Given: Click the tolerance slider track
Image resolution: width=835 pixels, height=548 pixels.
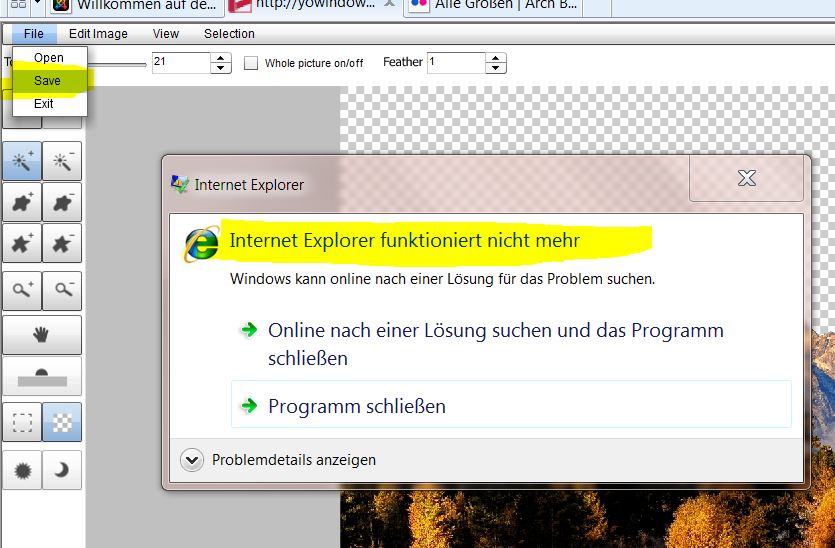Looking at the screenshot, I should 117,64.
